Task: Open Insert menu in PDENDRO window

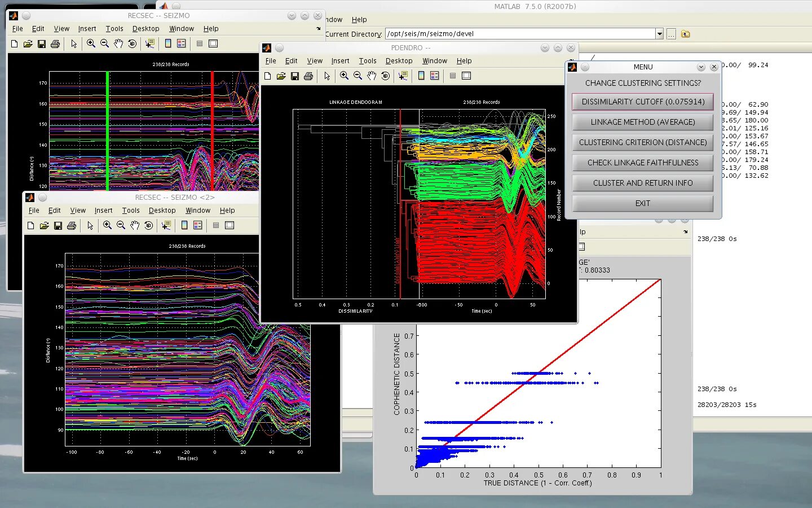Action: (x=340, y=61)
